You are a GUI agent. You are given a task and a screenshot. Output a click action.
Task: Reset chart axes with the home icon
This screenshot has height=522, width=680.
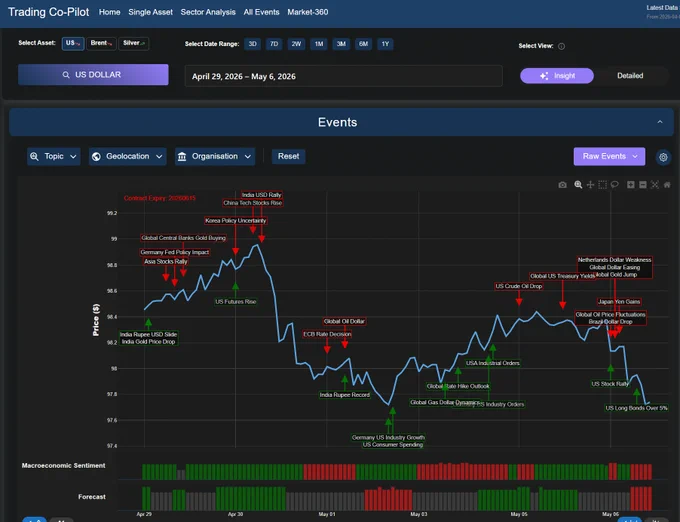click(667, 185)
